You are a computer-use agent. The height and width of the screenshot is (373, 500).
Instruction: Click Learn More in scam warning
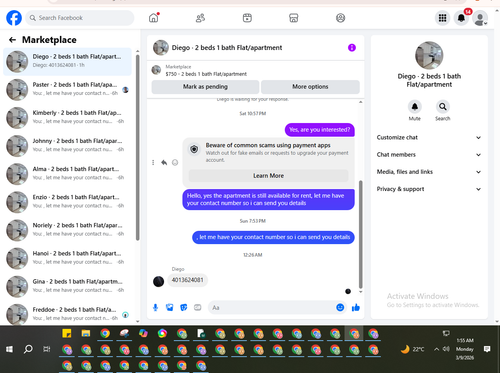click(x=268, y=176)
